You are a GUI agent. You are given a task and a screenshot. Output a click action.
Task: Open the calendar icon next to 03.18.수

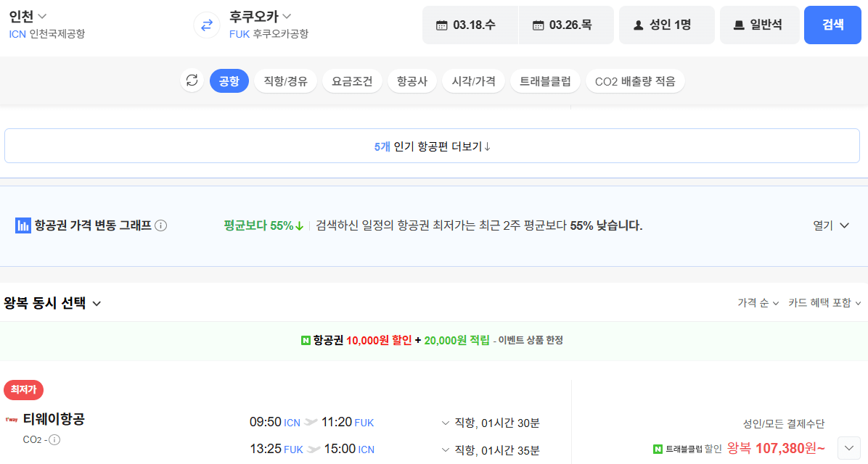(442, 24)
